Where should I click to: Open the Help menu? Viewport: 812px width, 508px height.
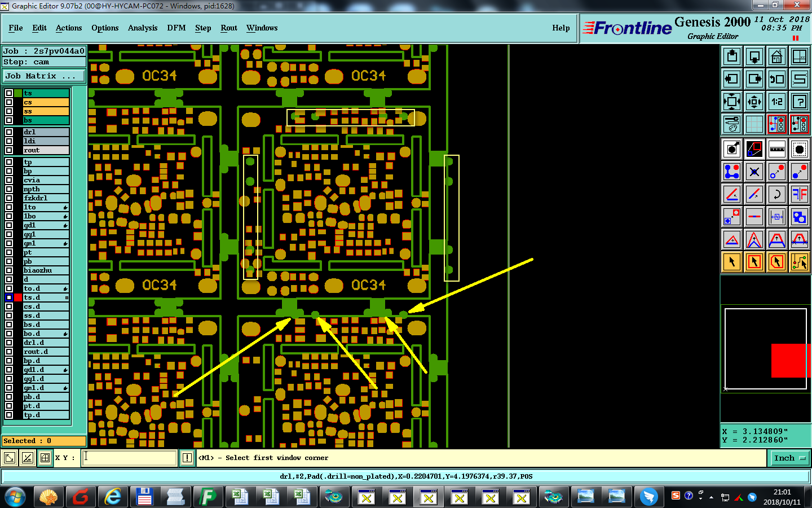point(561,28)
